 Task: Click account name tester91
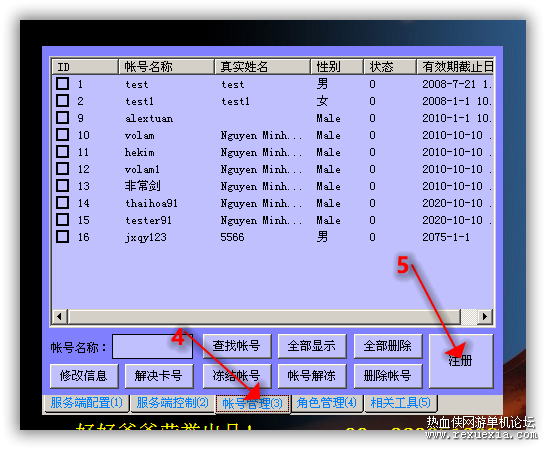pos(148,220)
